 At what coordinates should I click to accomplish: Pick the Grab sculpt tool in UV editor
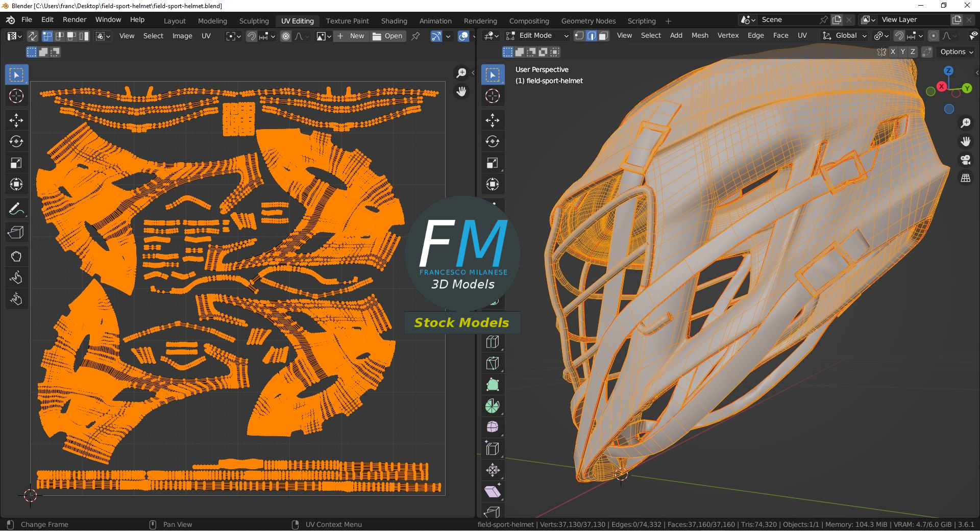pos(16,256)
